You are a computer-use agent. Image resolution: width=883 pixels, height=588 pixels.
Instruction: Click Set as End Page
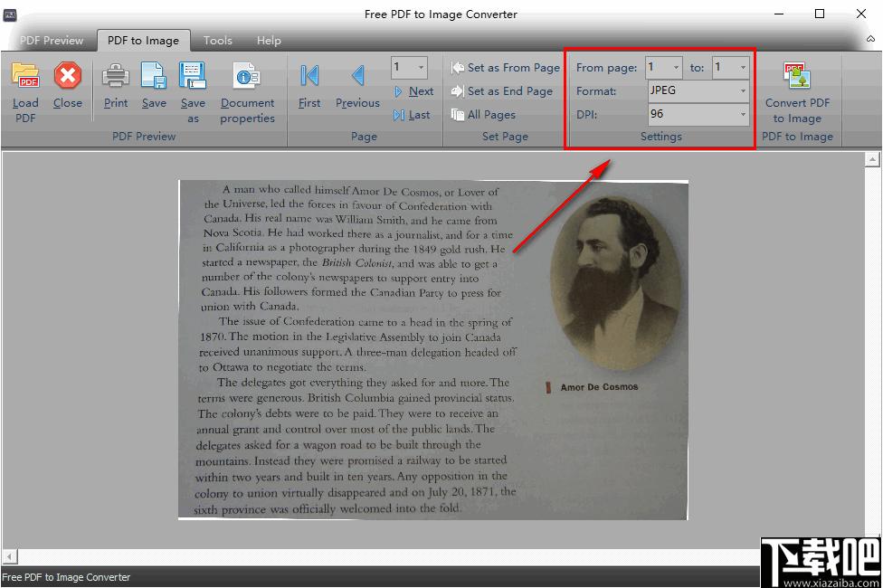tap(502, 91)
